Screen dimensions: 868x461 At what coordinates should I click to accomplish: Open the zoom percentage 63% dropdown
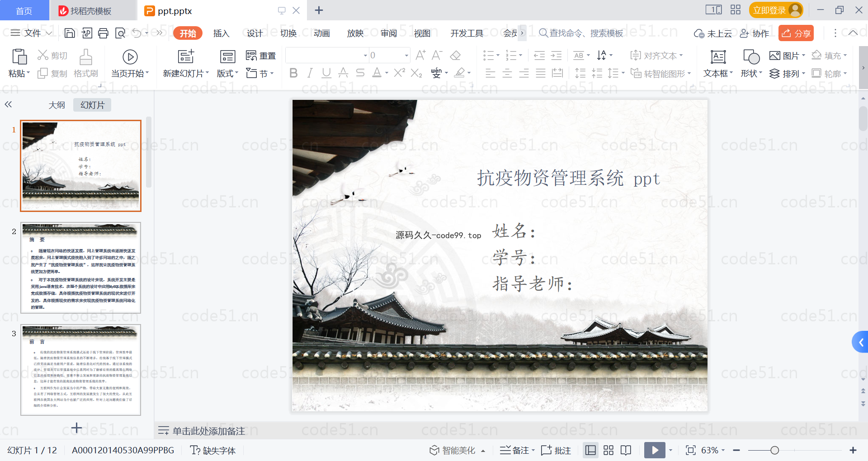click(723, 450)
